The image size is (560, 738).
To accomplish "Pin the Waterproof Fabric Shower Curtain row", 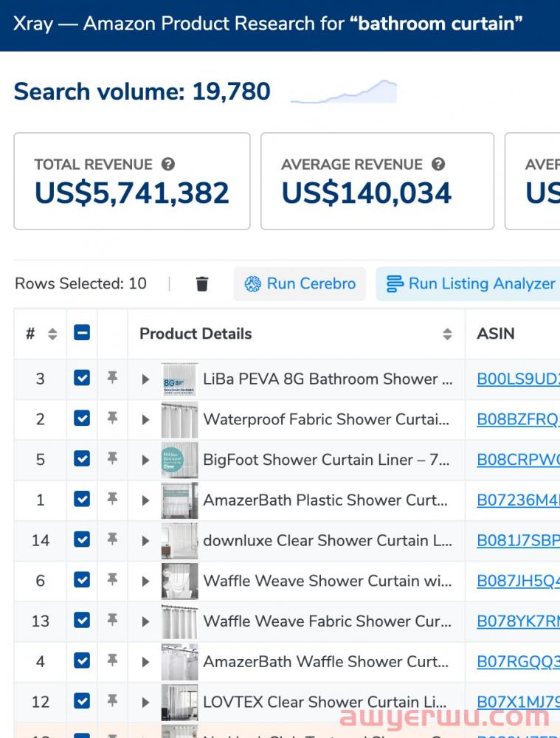I will 112,418.
